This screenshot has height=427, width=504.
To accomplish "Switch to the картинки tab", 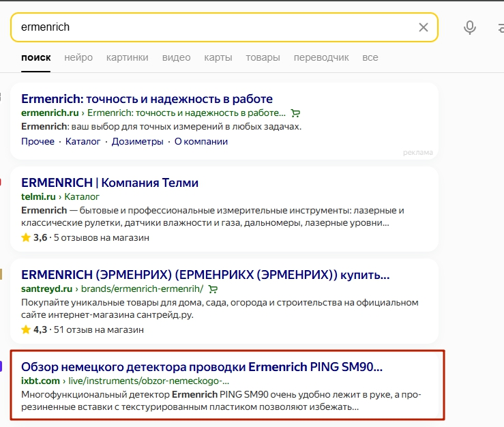I will 128,57.
